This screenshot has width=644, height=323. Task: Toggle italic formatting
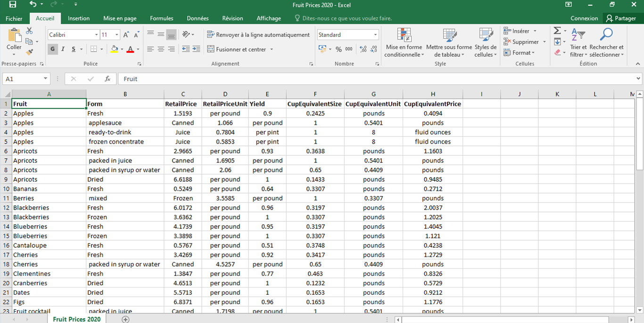(x=63, y=49)
